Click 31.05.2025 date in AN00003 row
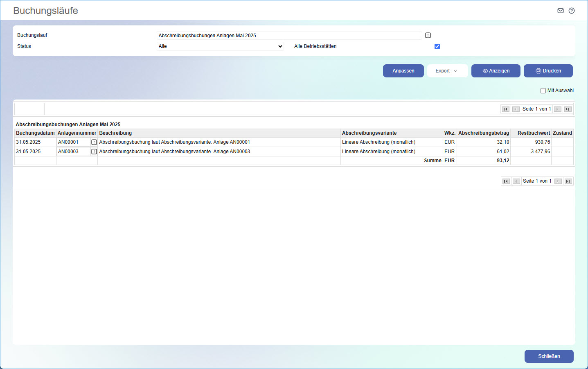 tap(28, 152)
